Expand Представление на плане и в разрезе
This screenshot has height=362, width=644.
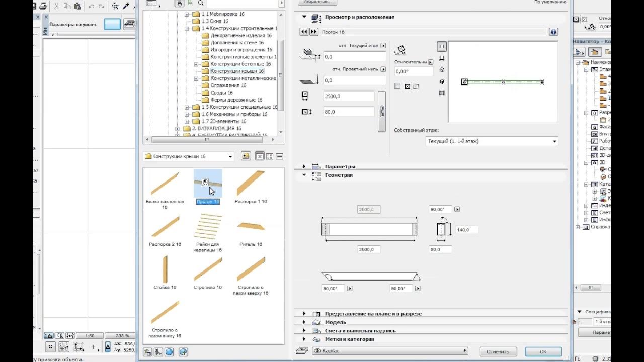304,314
